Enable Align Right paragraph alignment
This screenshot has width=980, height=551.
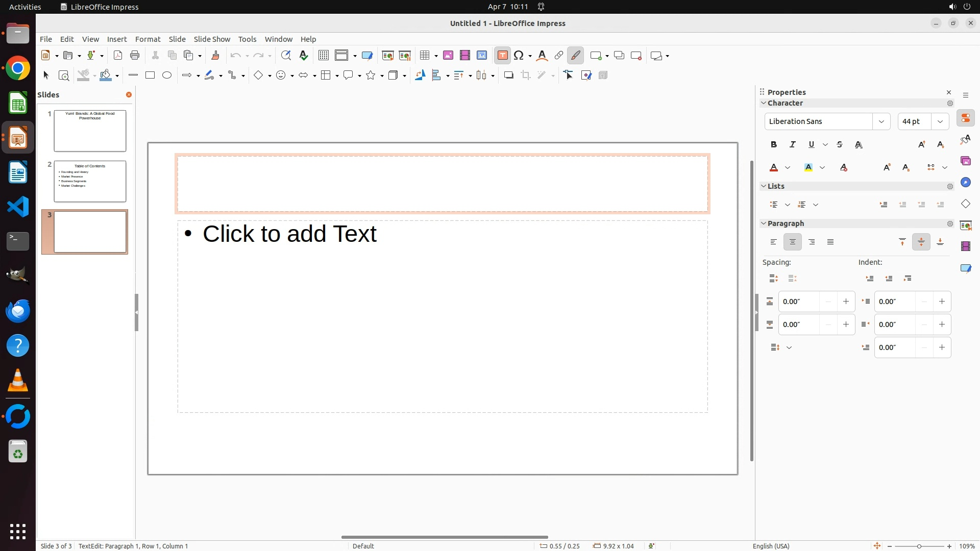point(812,242)
